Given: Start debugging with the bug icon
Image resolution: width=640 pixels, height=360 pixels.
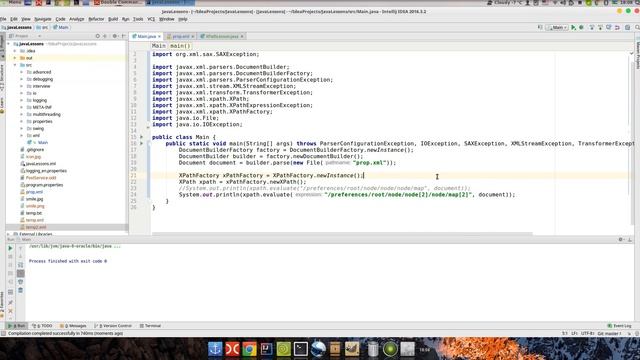Looking at the screenshot, I should coord(581,27).
